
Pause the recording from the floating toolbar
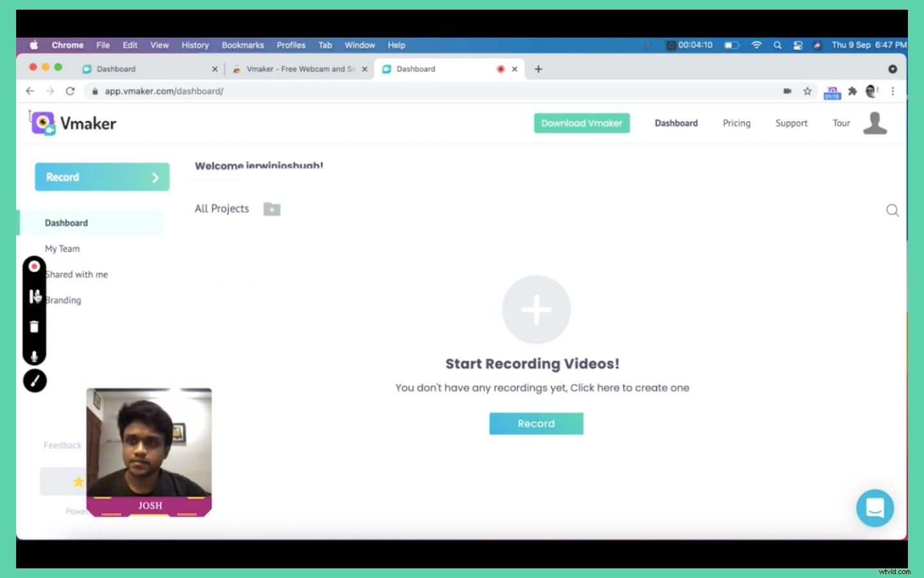[x=35, y=296]
